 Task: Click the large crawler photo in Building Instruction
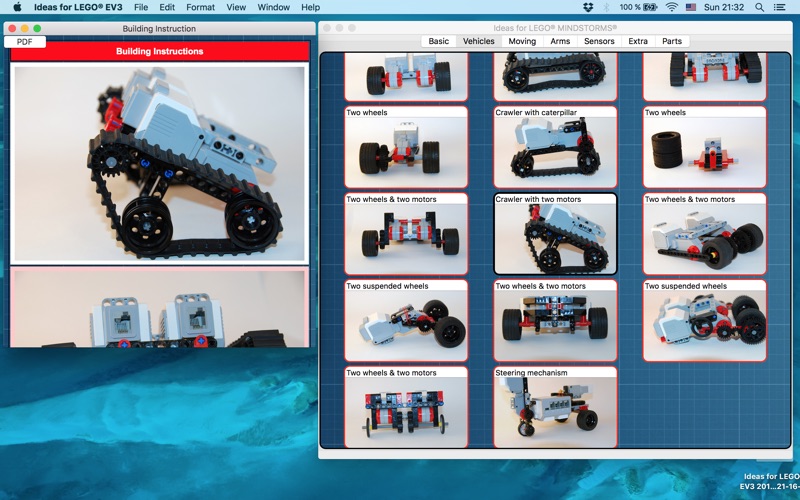160,163
